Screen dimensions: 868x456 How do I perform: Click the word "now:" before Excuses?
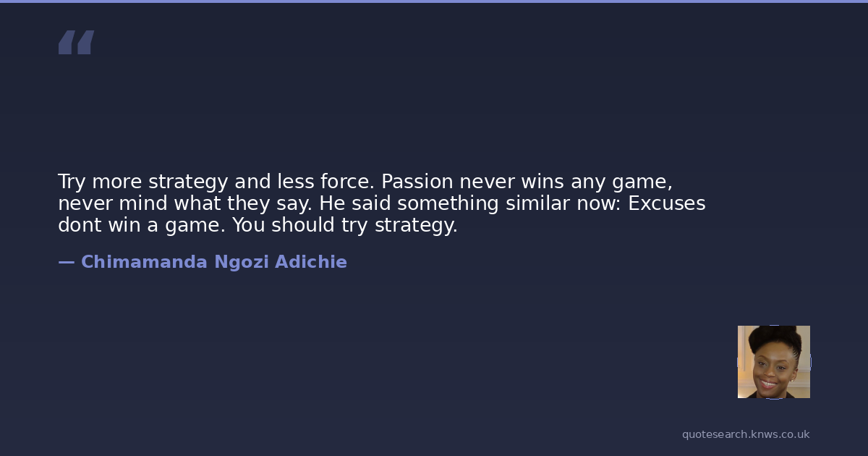tap(598, 203)
